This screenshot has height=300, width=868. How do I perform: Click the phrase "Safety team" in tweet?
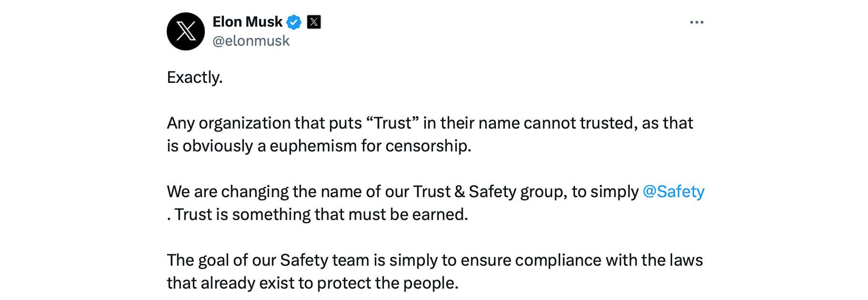(x=324, y=260)
